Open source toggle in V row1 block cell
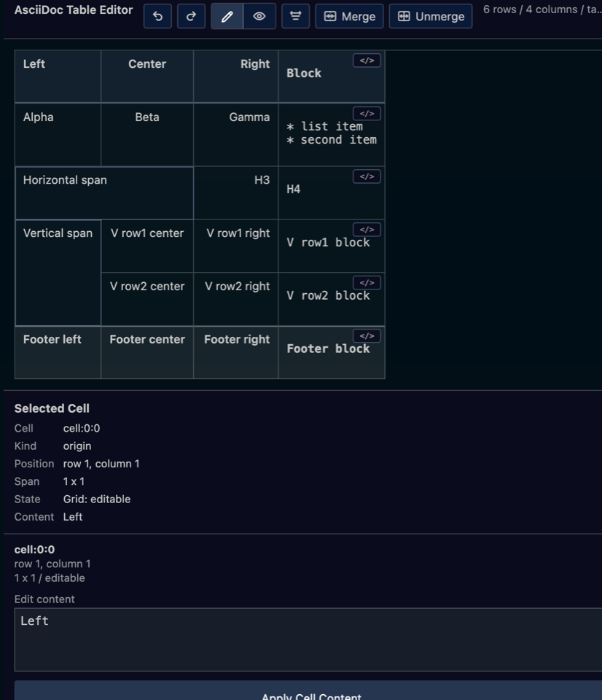602x700 pixels. 367,230
